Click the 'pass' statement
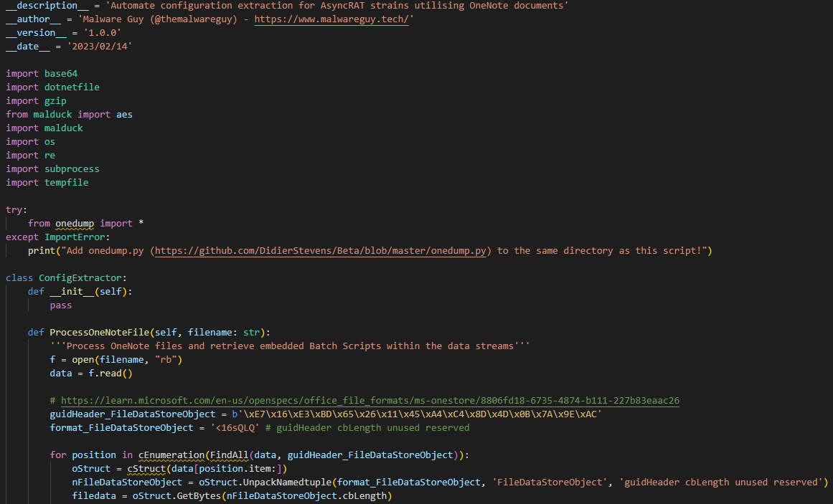 (60, 305)
